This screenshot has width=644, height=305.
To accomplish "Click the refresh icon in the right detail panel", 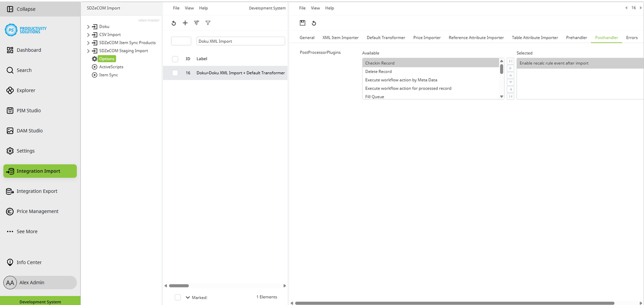I will click(314, 23).
